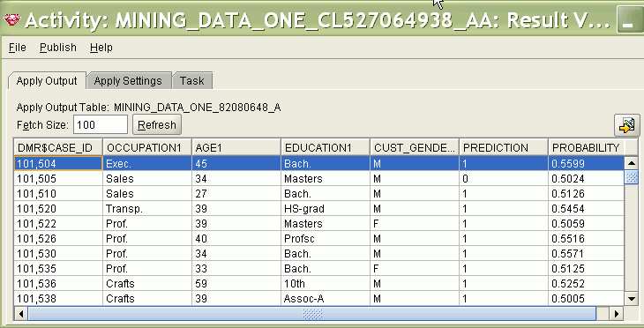Viewport: 644px width, 328px height.
Task: Click the vertical scrollbar down arrow
Action: 631,298
